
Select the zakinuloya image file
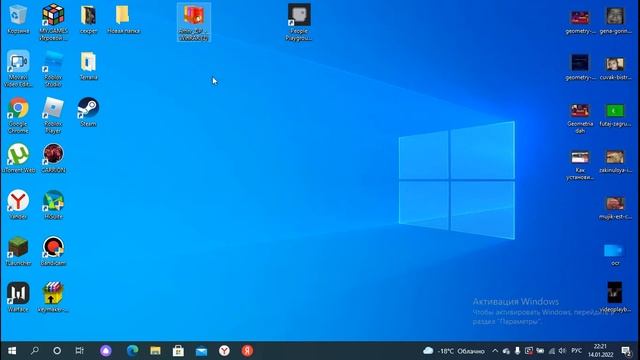click(x=615, y=161)
